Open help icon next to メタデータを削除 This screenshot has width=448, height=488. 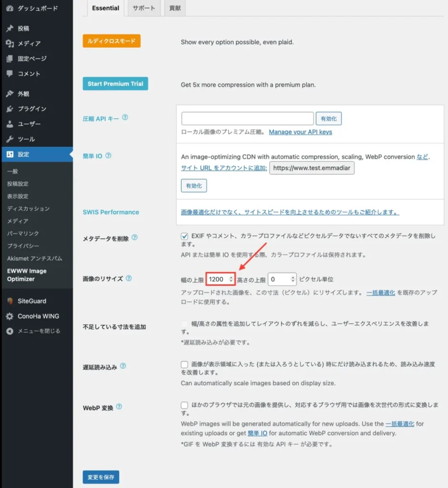134,237
